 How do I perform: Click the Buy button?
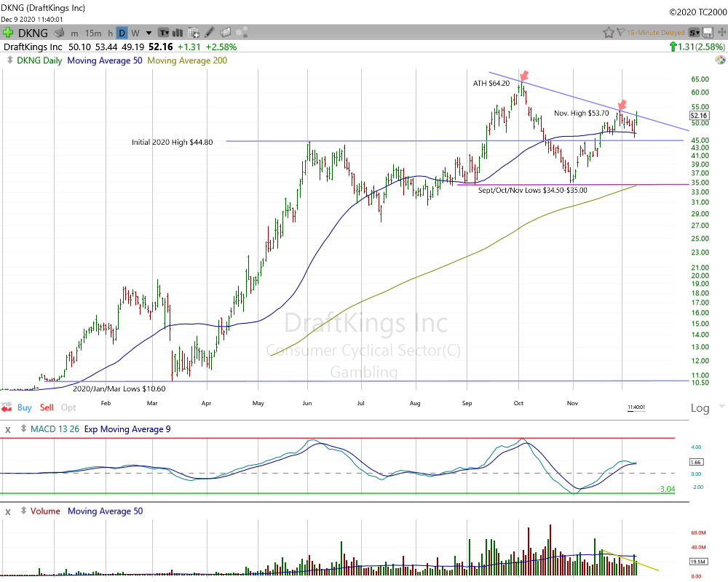25,407
